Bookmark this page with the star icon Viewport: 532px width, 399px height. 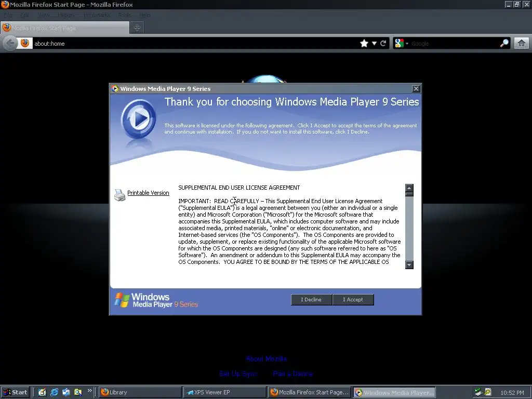point(364,44)
